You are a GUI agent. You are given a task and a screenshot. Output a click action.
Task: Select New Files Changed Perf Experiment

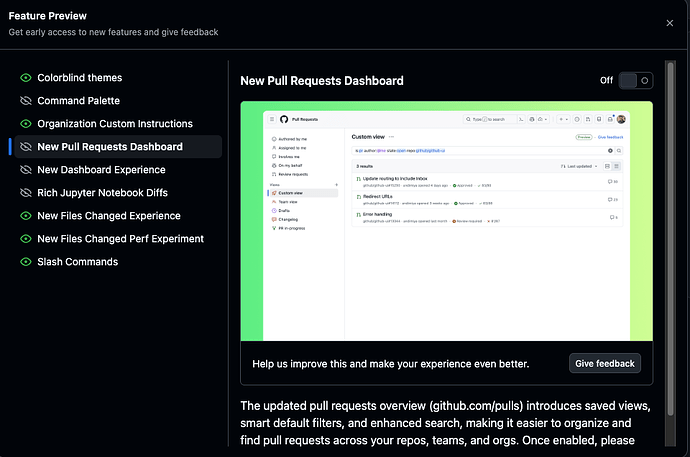point(118,239)
